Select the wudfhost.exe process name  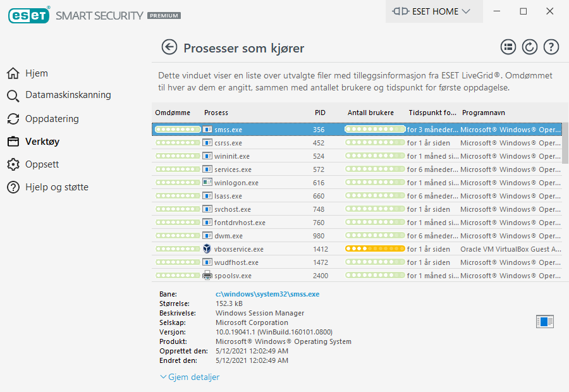point(236,262)
